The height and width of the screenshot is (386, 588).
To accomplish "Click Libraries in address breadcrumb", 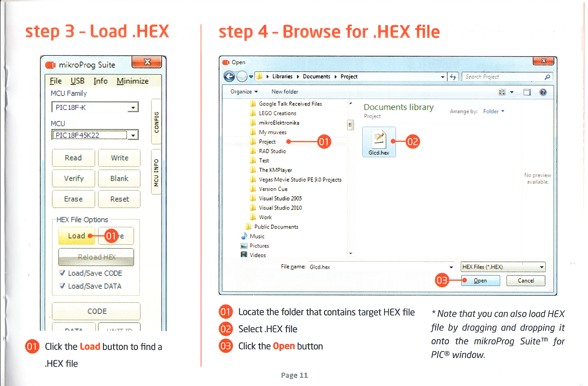I will tap(282, 76).
